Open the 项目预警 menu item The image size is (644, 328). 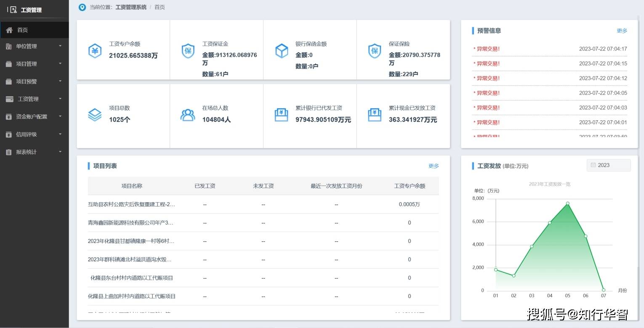(x=35, y=82)
